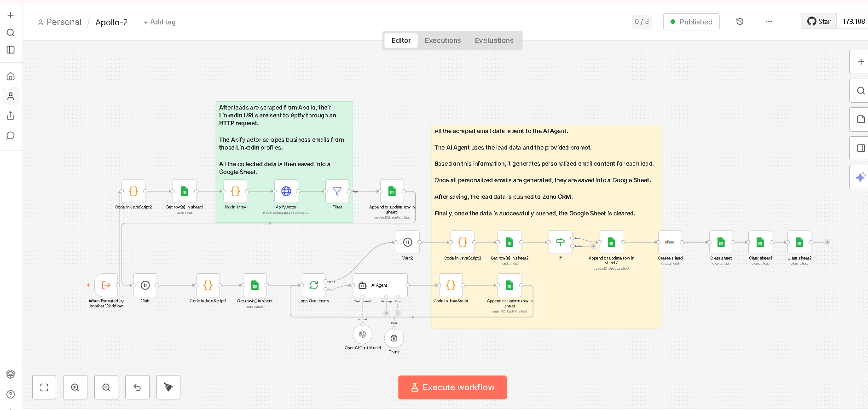868x410 pixels.
Task: Toggle the sidebar panel icon
Action: pyautogui.click(x=11, y=50)
